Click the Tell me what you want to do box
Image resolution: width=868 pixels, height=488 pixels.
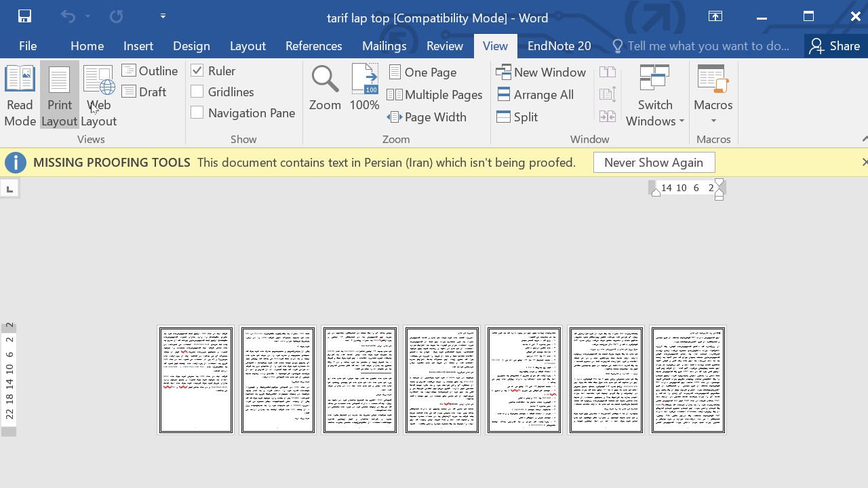click(701, 46)
